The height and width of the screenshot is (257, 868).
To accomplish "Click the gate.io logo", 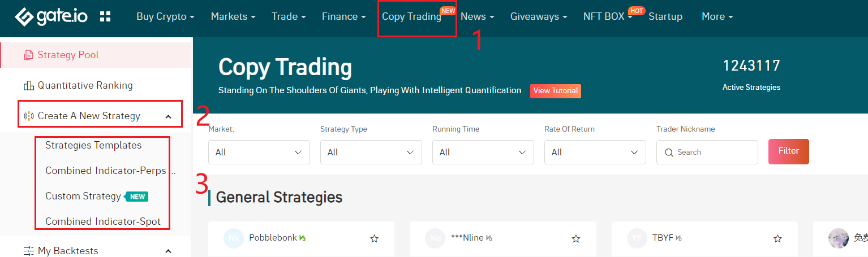I will (51, 16).
